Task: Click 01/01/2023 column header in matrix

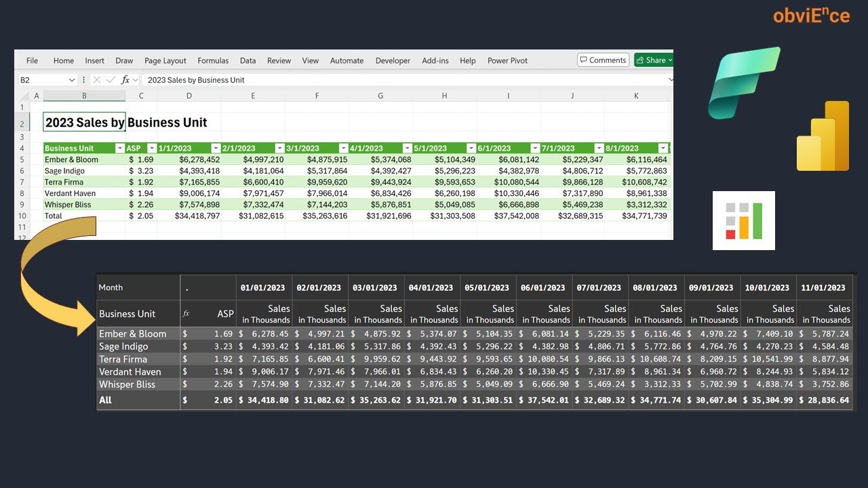Action: click(x=264, y=288)
